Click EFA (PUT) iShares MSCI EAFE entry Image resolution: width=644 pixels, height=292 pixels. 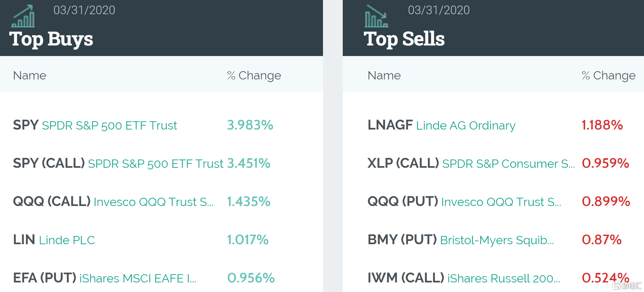104,278
